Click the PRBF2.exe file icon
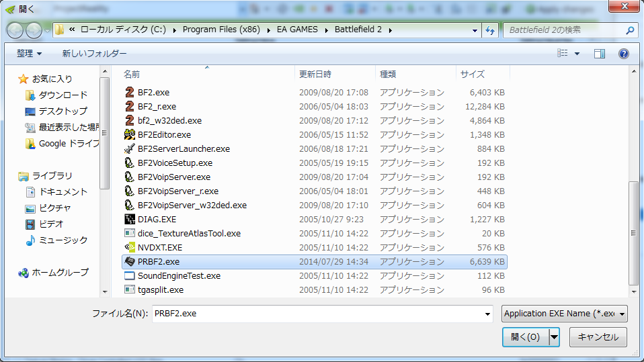Viewport: 644px width, 362px height. tap(130, 261)
